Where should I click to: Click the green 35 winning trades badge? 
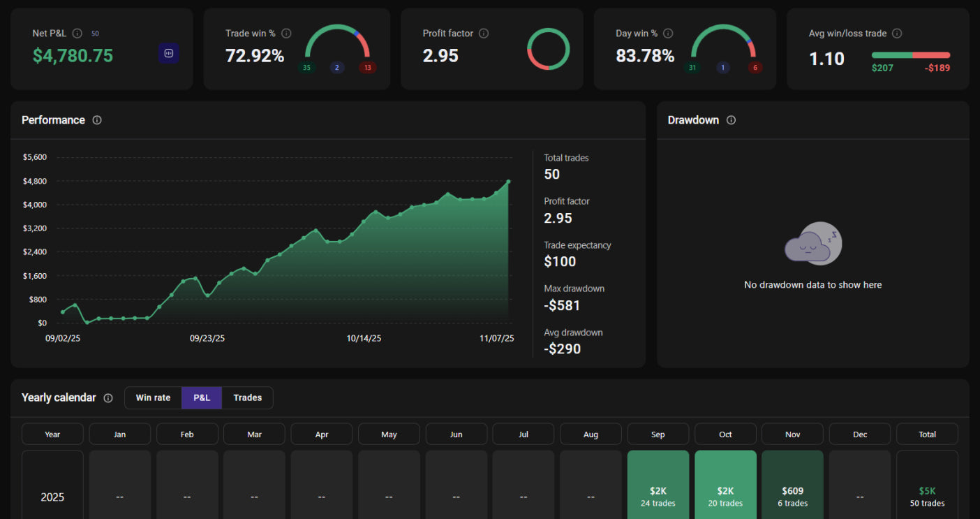(x=306, y=68)
